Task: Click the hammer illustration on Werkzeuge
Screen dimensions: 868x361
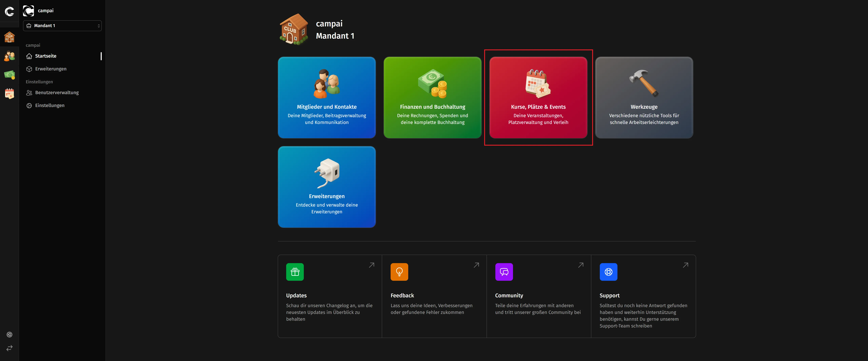Action: point(644,83)
